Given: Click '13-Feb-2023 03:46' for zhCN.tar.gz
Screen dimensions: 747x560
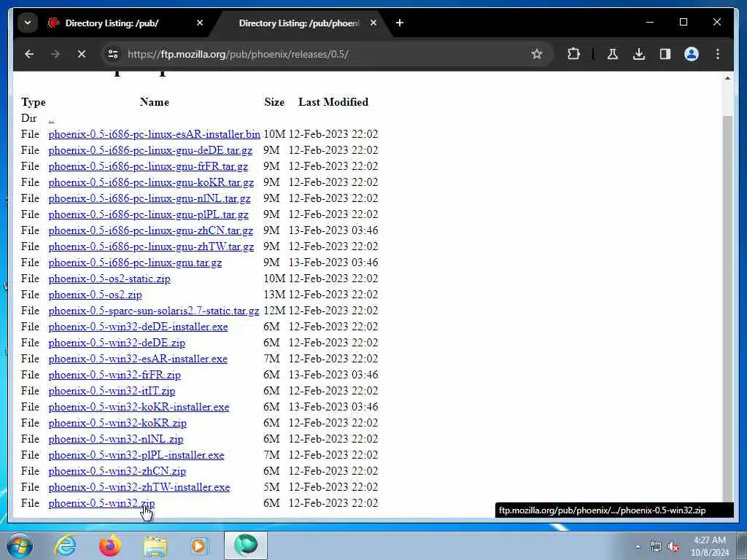Looking at the screenshot, I should coord(333,230).
